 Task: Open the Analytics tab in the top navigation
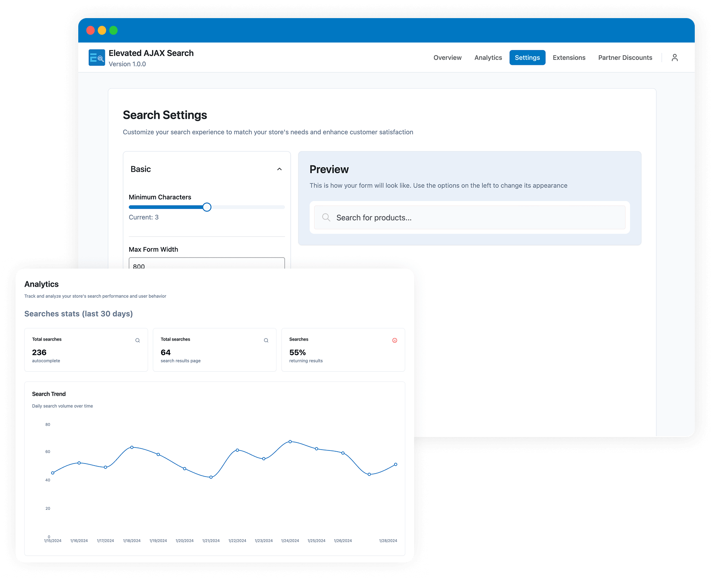coord(488,58)
